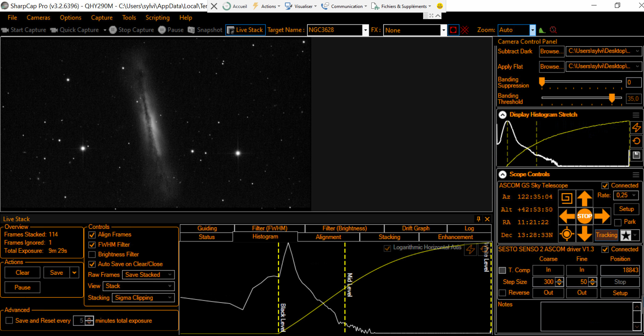Click the Banding Threshold slider handle
644x336 pixels.
(x=612, y=98)
